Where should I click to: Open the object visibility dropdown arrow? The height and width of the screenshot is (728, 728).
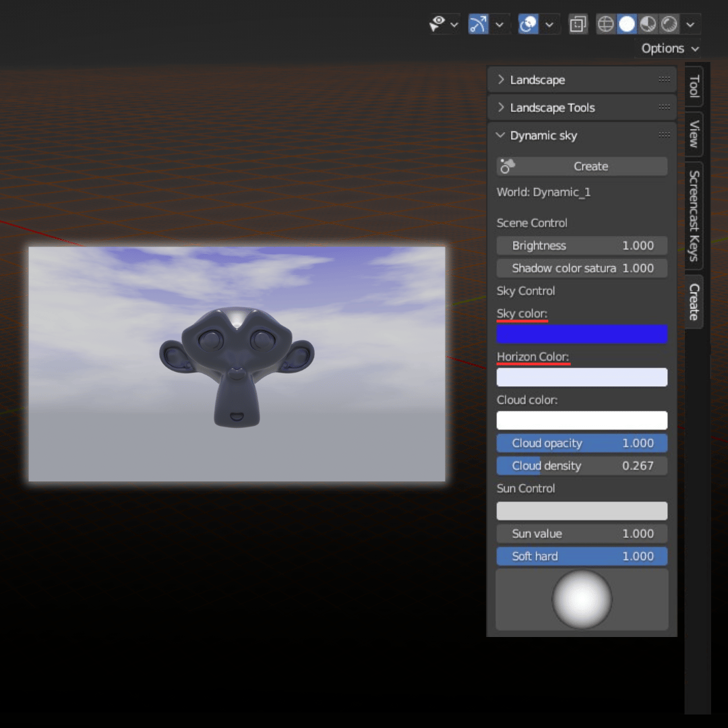454,25
